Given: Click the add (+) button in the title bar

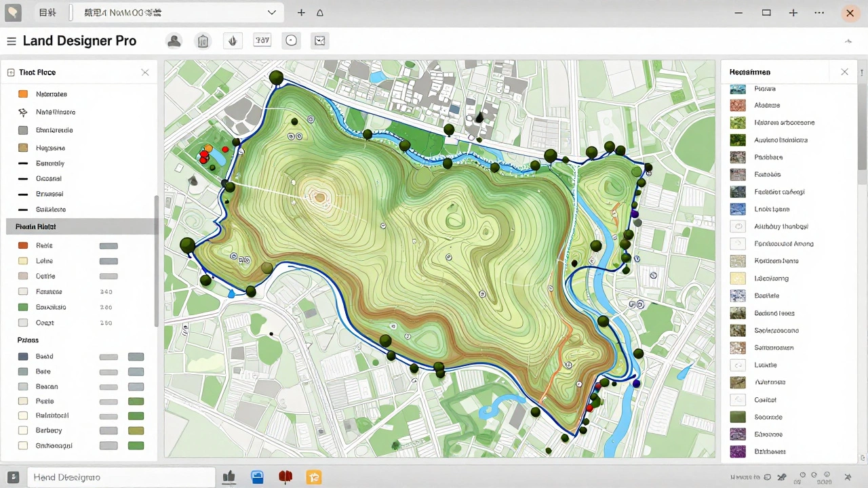Looking at the screenshot, I should click(x=301, y=12).
